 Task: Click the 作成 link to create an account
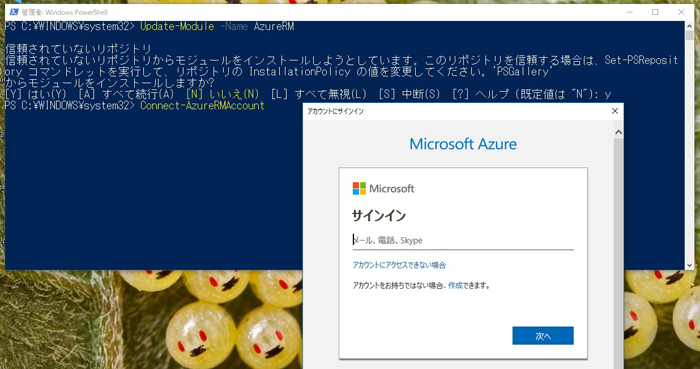[455, 286]
